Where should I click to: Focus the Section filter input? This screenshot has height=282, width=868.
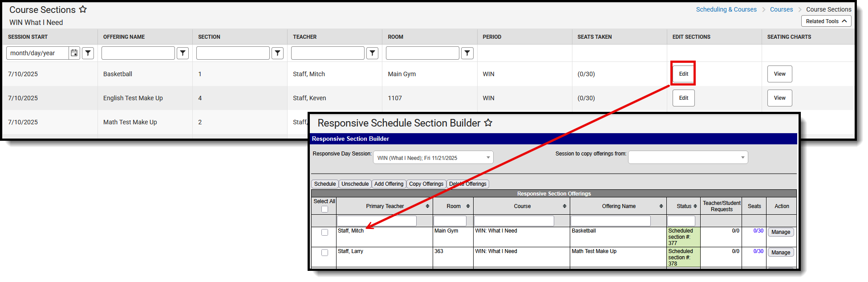click(233, 53)
